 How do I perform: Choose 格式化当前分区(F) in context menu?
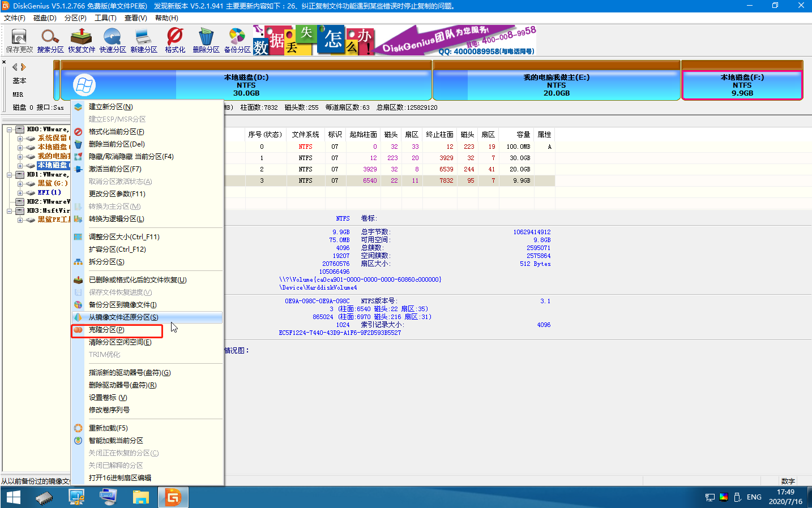147,132
